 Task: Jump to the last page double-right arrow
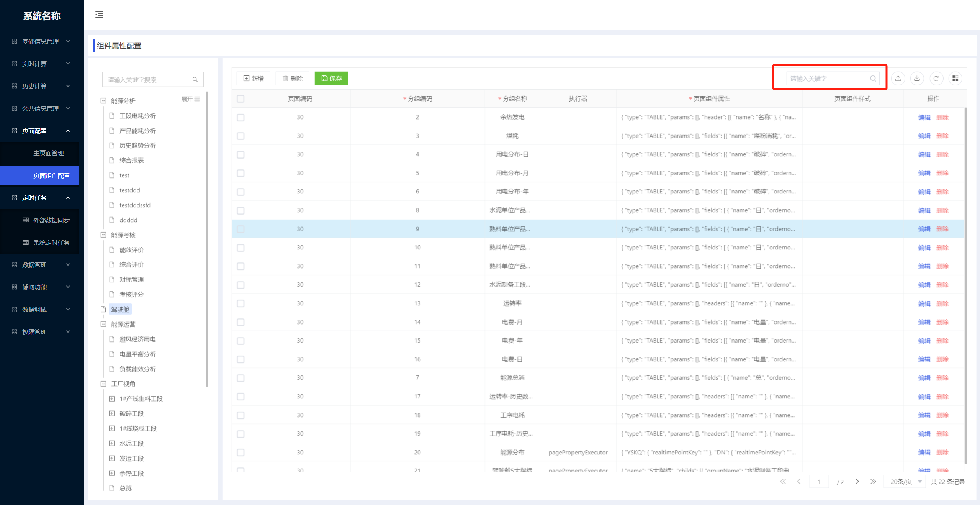pyautogui.click(x=873, y=482)
